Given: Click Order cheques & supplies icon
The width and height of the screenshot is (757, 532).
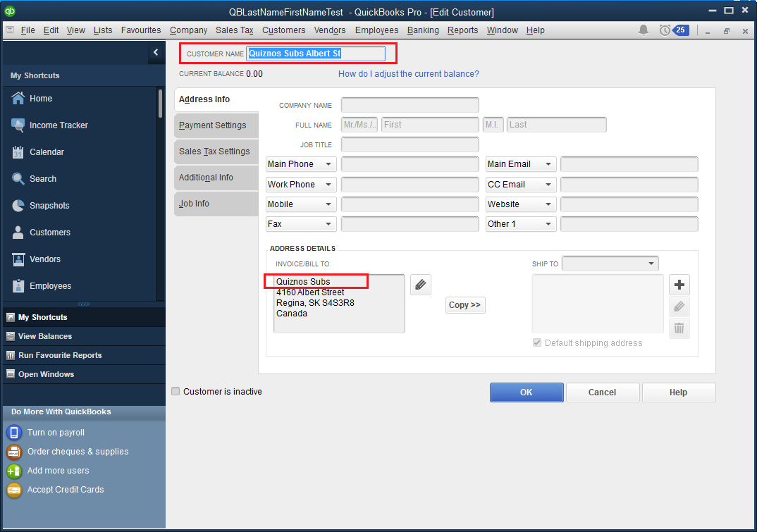Looking at the screenshot, I should [14, 452].
